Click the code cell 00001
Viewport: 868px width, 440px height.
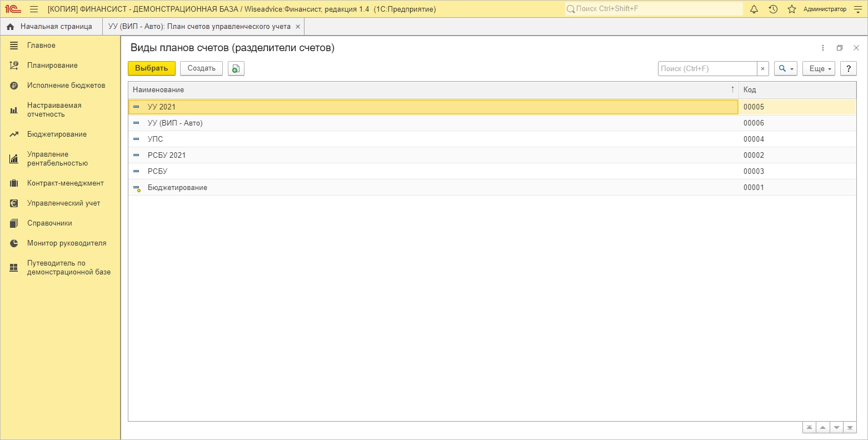(x=754, y=187)
